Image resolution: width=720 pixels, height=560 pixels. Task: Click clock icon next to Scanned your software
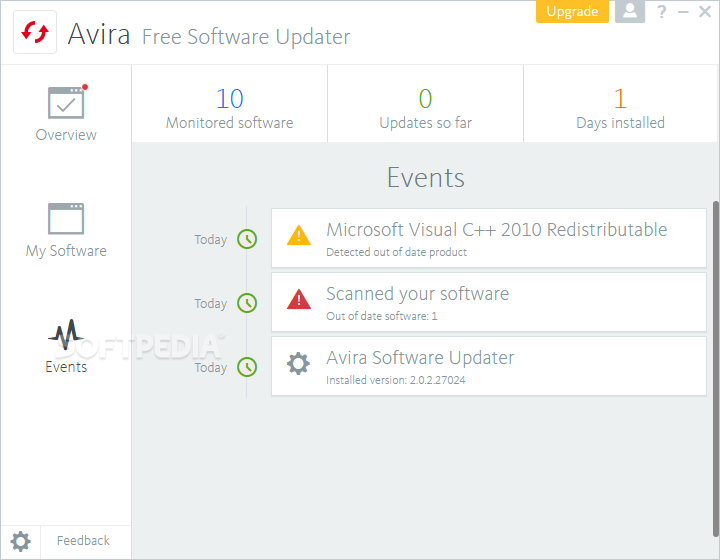tap(247, 303)
